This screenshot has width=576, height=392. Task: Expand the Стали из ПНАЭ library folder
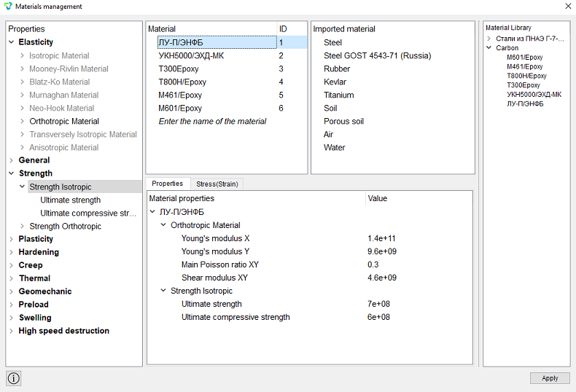[489, 39]
